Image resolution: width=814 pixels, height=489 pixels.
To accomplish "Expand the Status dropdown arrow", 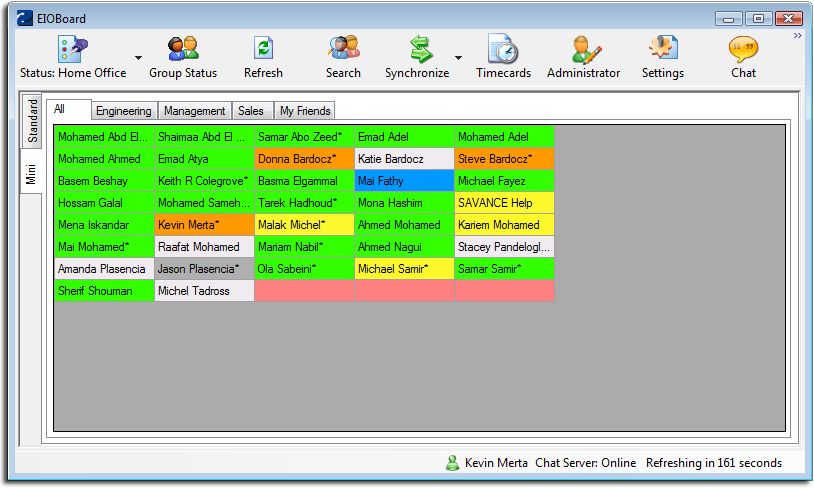I will 138,58.
